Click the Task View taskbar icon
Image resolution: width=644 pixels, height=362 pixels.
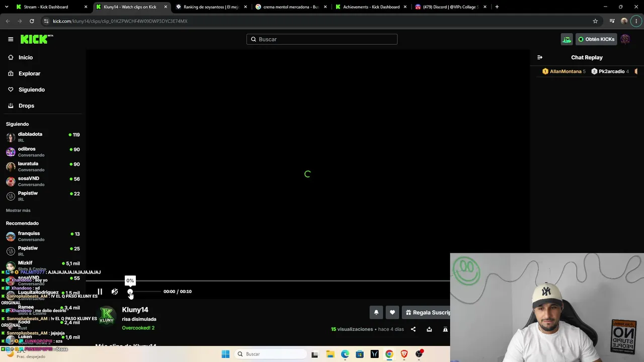point(315,354)
